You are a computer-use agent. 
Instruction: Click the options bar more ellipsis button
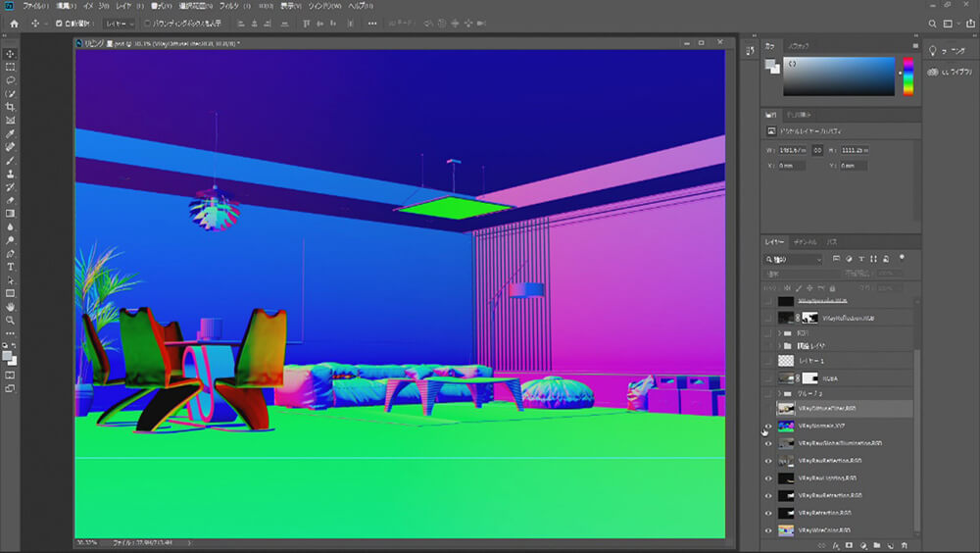tap(372, 24)
